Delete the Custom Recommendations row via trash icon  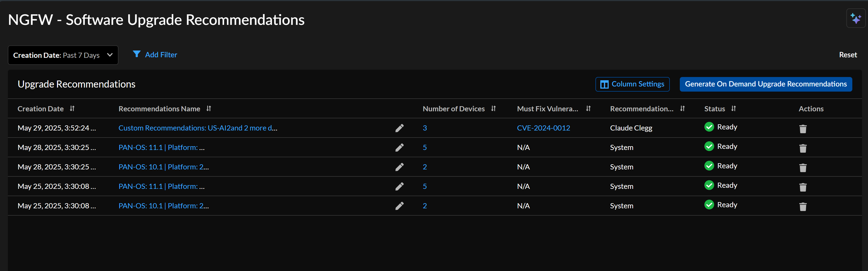[x=803, y=129]
